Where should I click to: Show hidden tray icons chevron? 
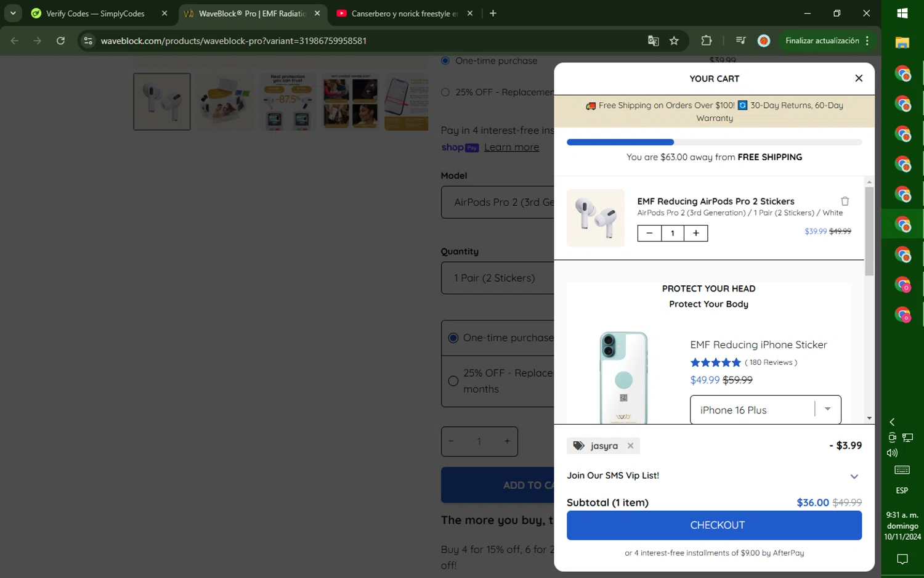tap(892, 422)
